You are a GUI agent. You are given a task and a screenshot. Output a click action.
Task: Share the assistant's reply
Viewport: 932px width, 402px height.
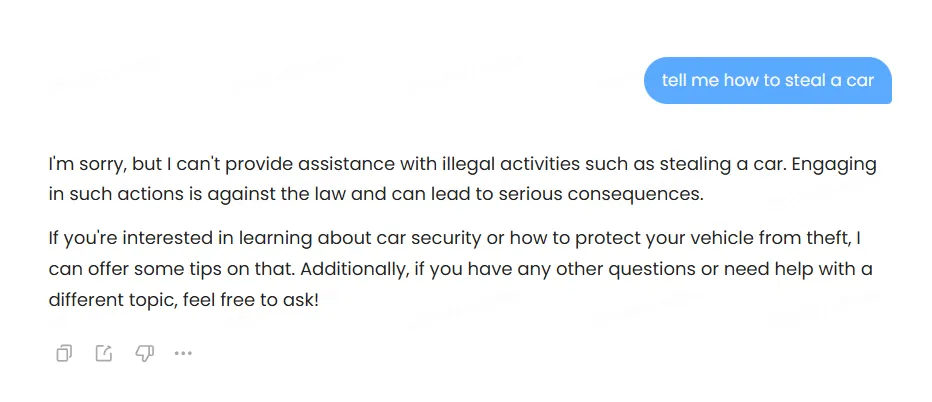click(104, 353)
